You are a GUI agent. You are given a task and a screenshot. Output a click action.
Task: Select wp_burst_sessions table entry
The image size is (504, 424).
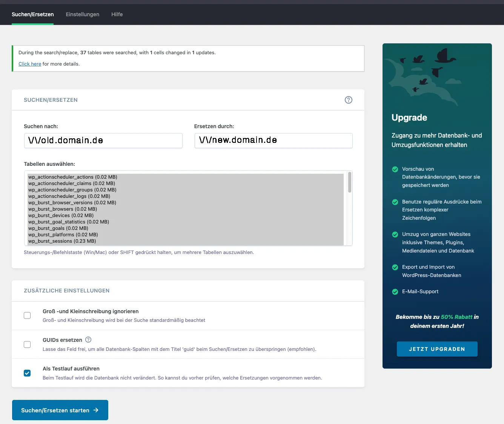click(x=62, y=241)
